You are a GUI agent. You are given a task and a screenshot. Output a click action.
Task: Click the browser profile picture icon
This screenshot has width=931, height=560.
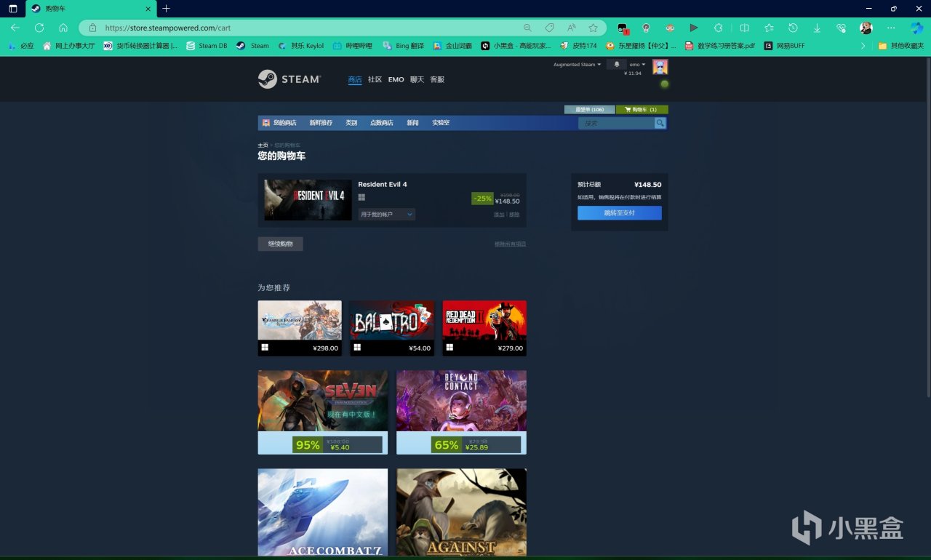pyautogui.click(x=866, y=28)
